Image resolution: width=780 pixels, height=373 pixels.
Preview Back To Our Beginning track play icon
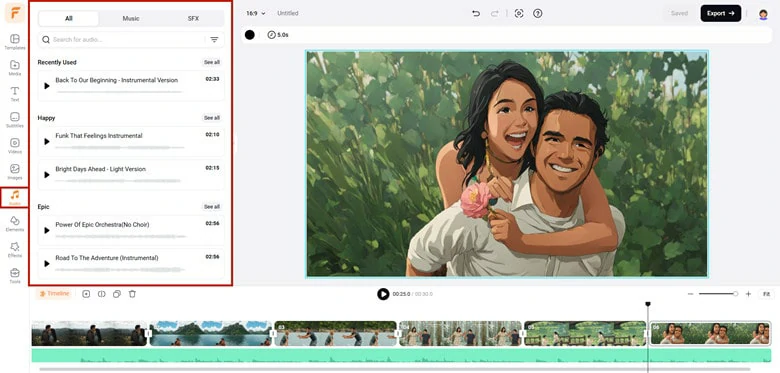pos(47,86)
